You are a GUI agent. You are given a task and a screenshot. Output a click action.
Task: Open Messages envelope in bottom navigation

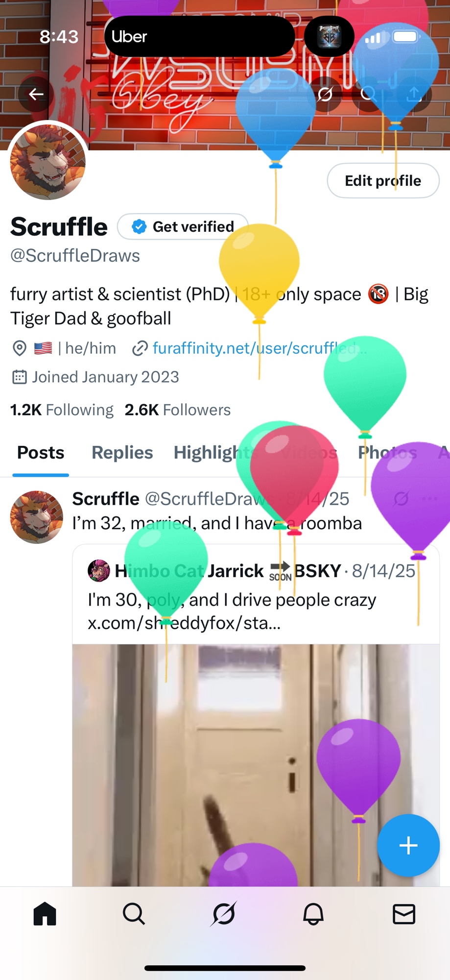click(x=404, y=914)
